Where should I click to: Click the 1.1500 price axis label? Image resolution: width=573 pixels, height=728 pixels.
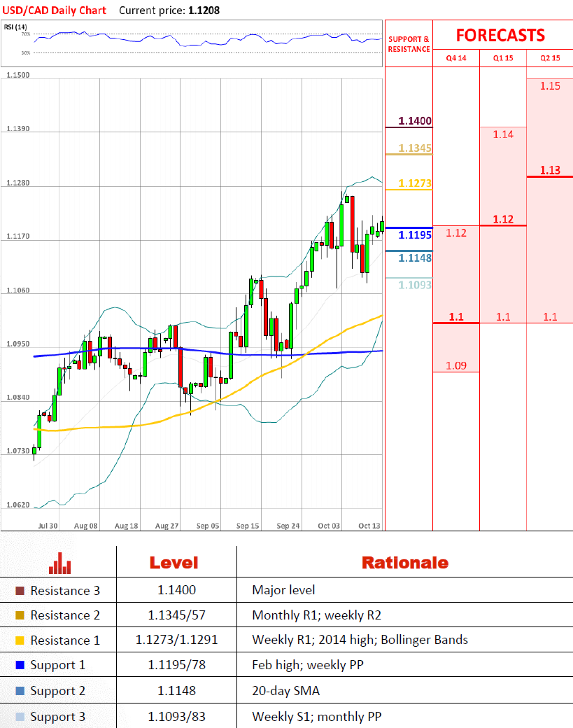click(18, 75)
